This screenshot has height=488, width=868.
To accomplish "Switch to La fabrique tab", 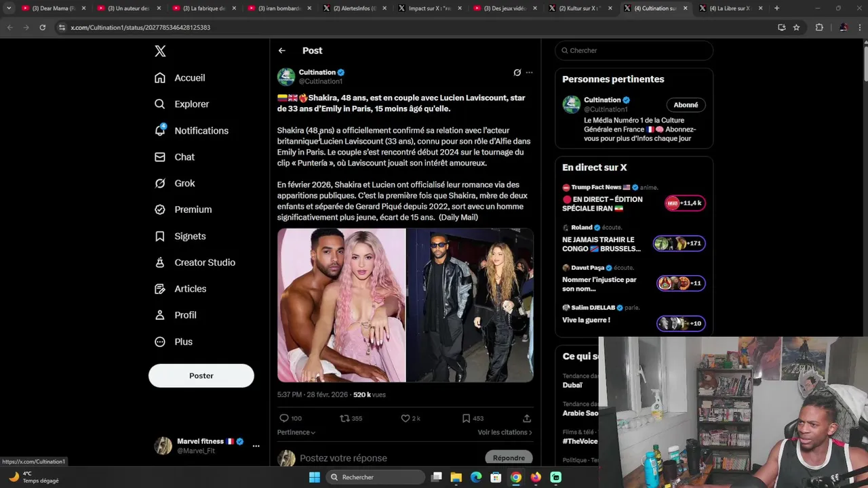I will (x=204, y=8).
